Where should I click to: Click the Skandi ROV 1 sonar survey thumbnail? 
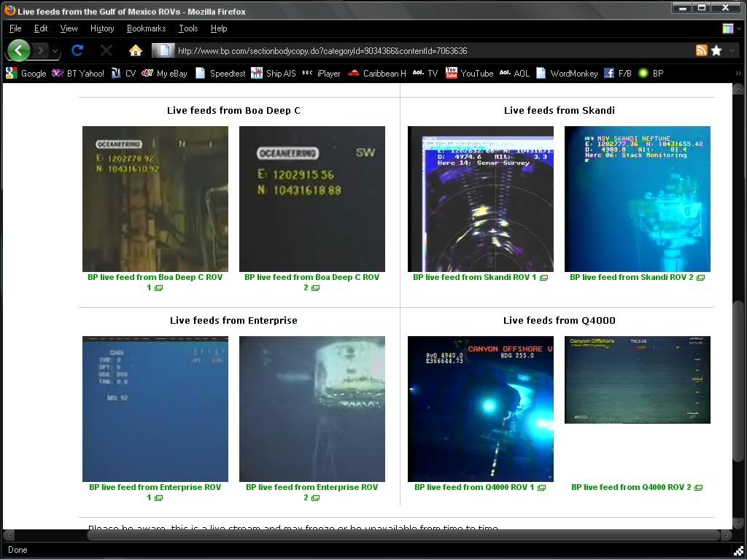coord(481,199)
